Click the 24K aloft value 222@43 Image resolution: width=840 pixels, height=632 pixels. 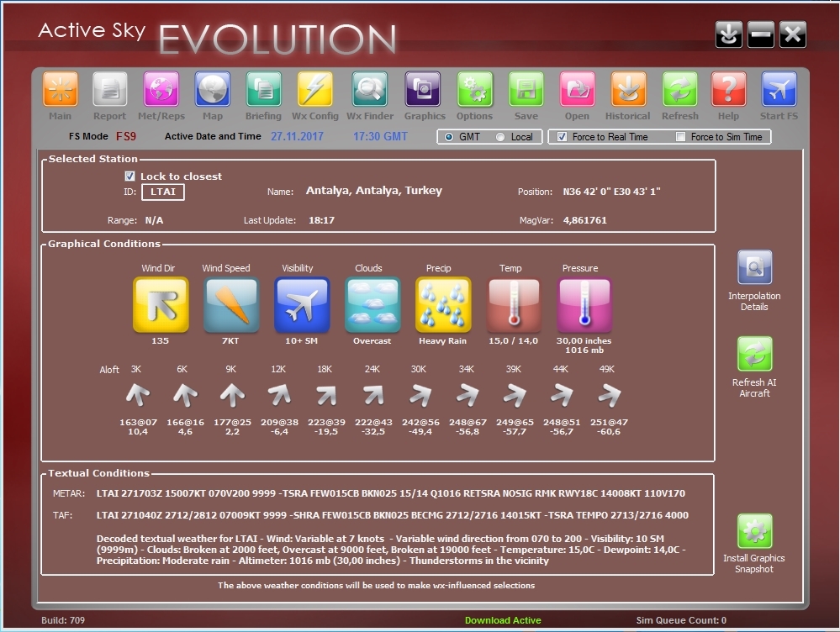(373, 422)
